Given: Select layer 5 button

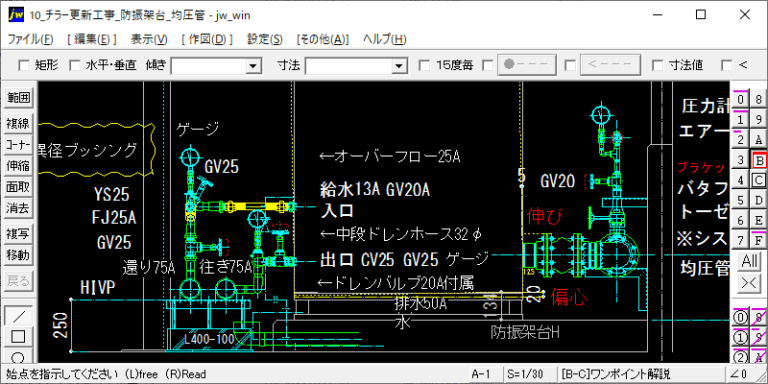Looking at the screenshot, I should [740, 200].
